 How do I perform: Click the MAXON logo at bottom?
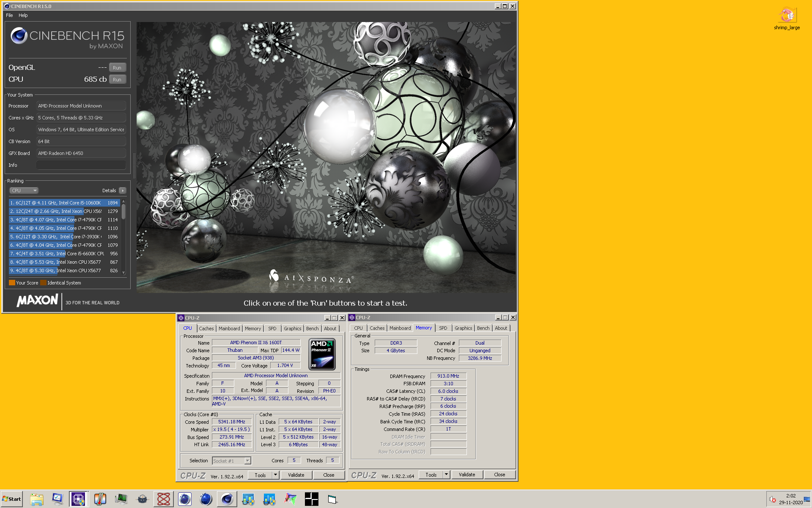(37, 300)
